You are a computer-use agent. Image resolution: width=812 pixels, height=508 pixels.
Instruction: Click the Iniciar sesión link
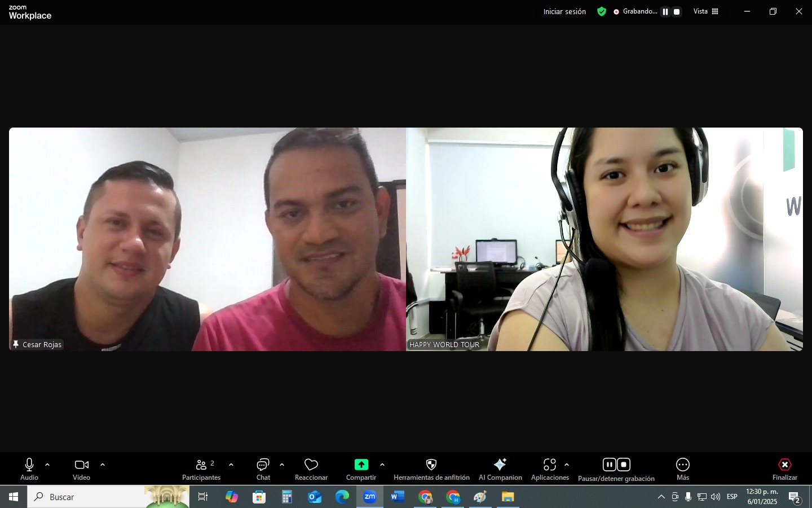tap(564, 11)
